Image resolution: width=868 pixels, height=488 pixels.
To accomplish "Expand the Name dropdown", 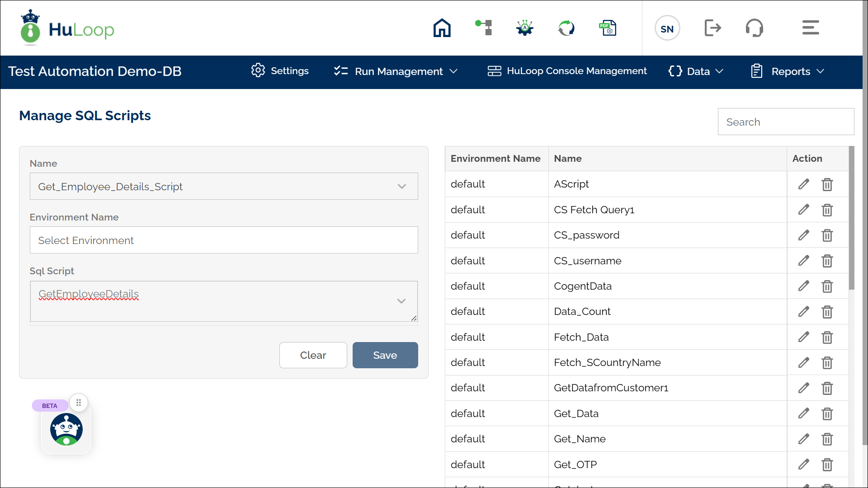I will tap(401, 187).
